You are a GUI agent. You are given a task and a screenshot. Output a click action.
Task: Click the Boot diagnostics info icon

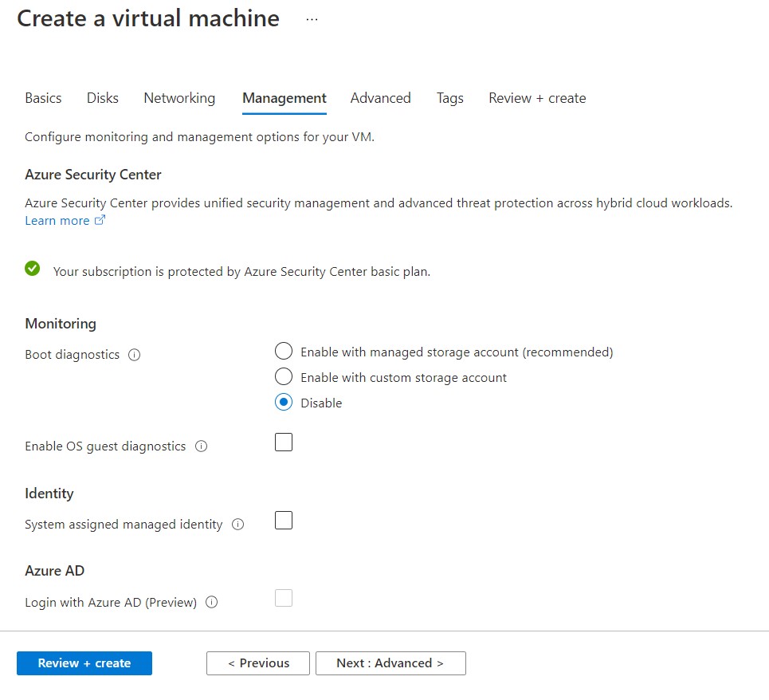click(134, 355)
